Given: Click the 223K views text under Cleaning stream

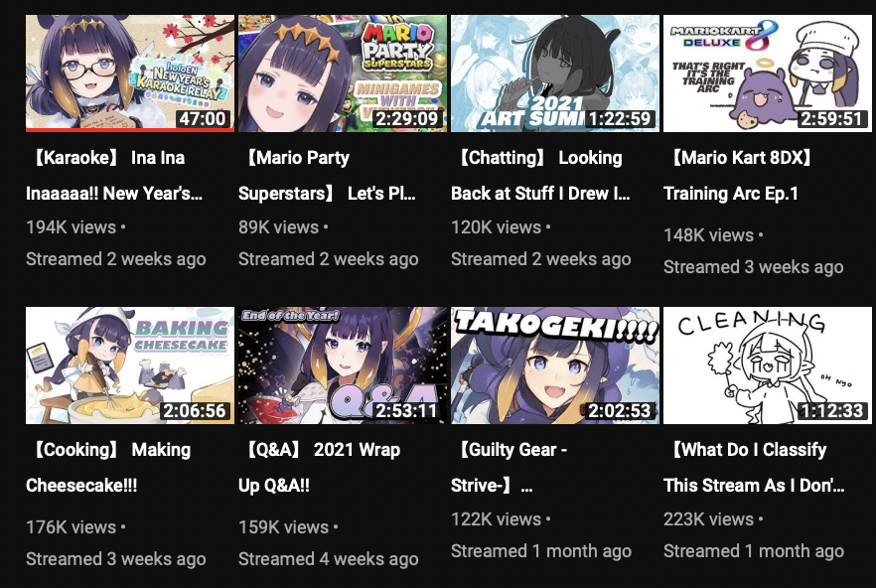Looking at the screenshot, I should [x=708, y=519].
